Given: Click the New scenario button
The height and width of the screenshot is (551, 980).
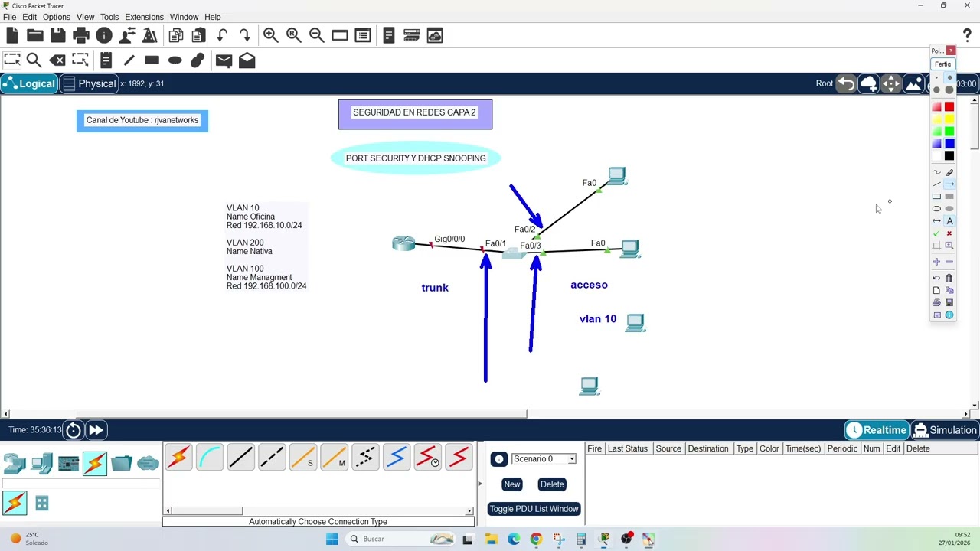Looking at the screenshot, I should click(x=511, y=484).
